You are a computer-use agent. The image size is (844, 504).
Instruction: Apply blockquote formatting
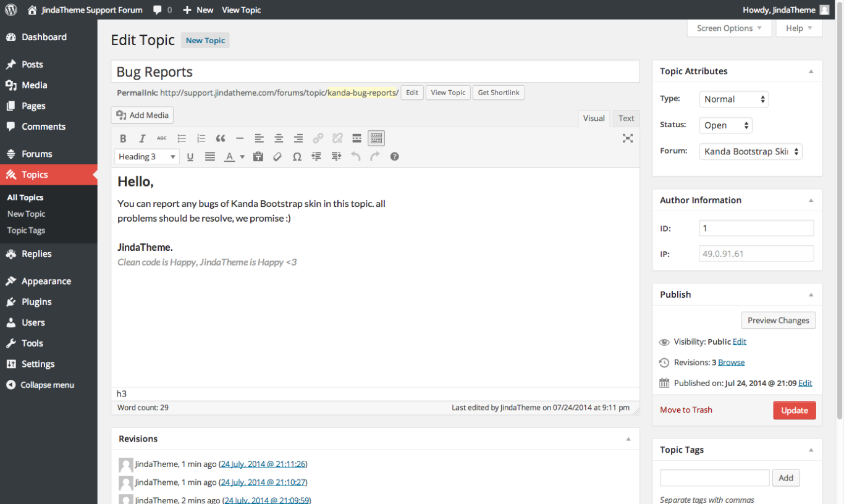pos(221,138)
